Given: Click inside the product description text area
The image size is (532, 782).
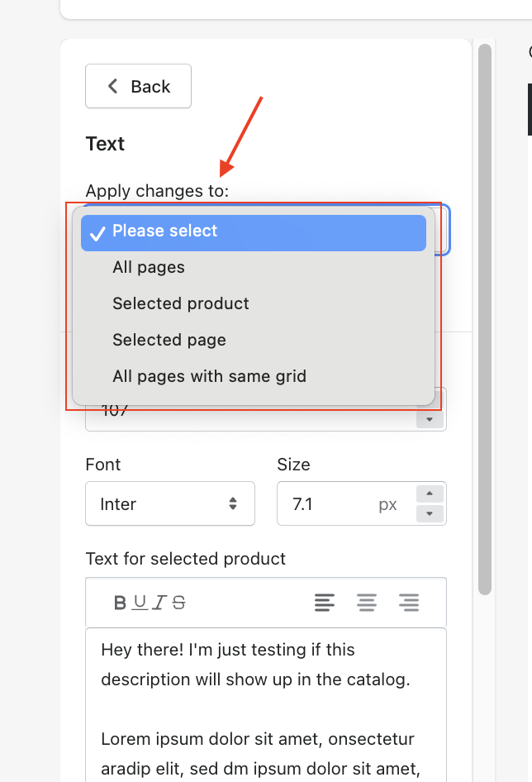Looking at the screenshot, I should tap(266, 703).
